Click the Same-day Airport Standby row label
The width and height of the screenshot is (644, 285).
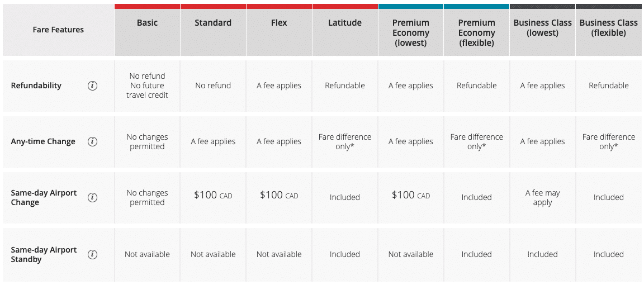point(44,254)
